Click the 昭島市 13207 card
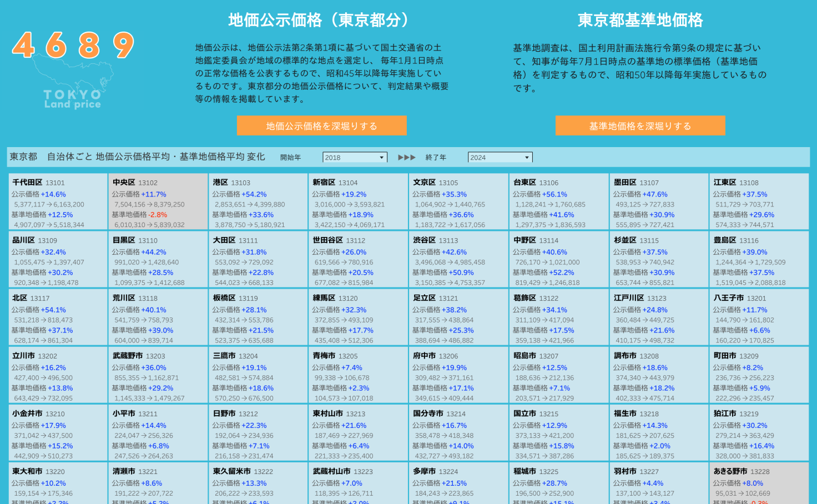 click(x=559, y=375)
